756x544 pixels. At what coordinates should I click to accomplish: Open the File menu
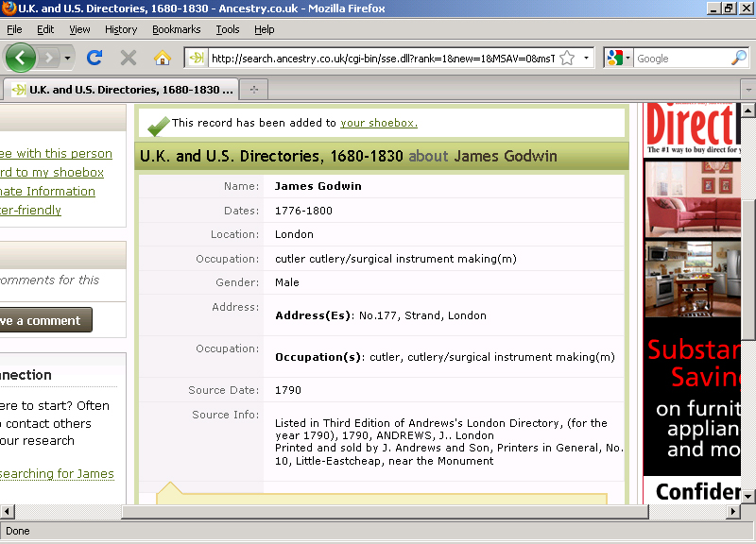(14, 29)
